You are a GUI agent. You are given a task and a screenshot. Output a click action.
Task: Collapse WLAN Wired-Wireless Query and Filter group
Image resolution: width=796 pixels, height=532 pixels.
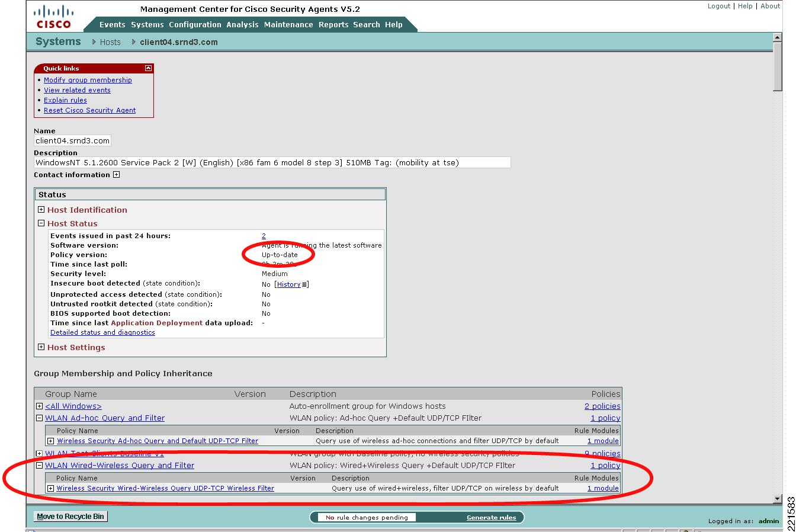[39, 466]
